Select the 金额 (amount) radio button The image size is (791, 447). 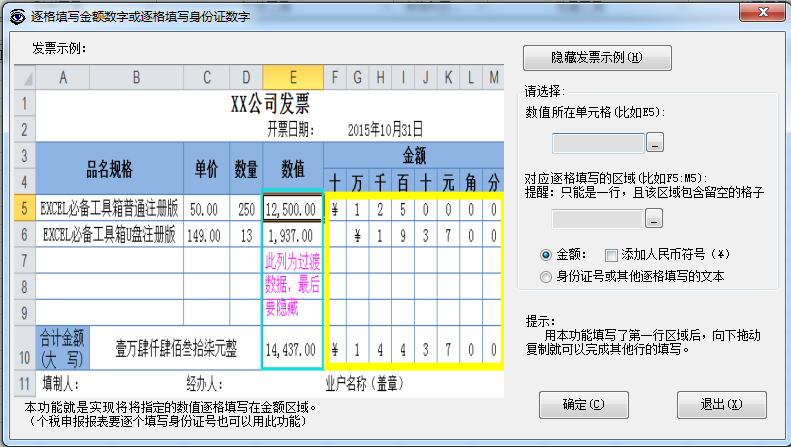[546, 255]
